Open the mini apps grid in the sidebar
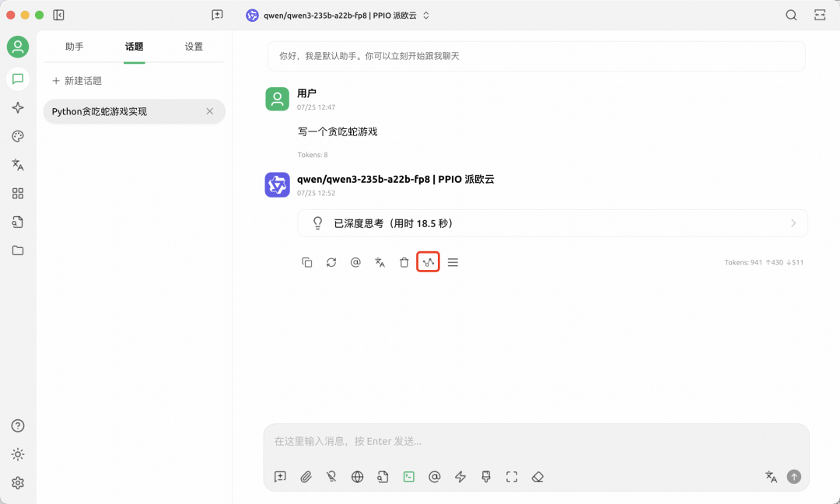840x504 pixels. [x=17, y=194]
